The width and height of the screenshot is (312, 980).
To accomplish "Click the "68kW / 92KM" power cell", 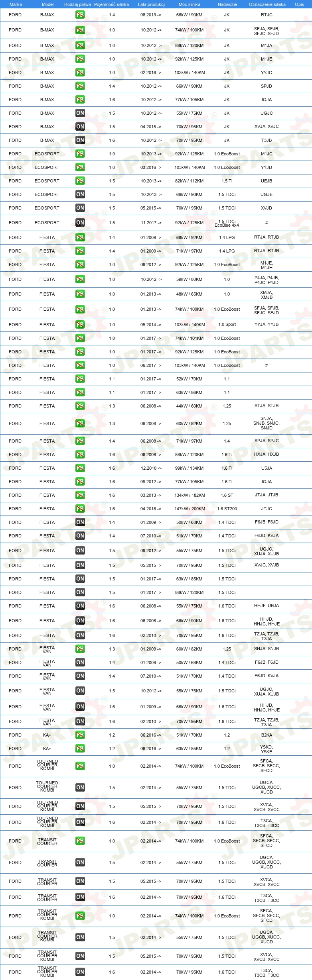I will [x=190, y=237].
